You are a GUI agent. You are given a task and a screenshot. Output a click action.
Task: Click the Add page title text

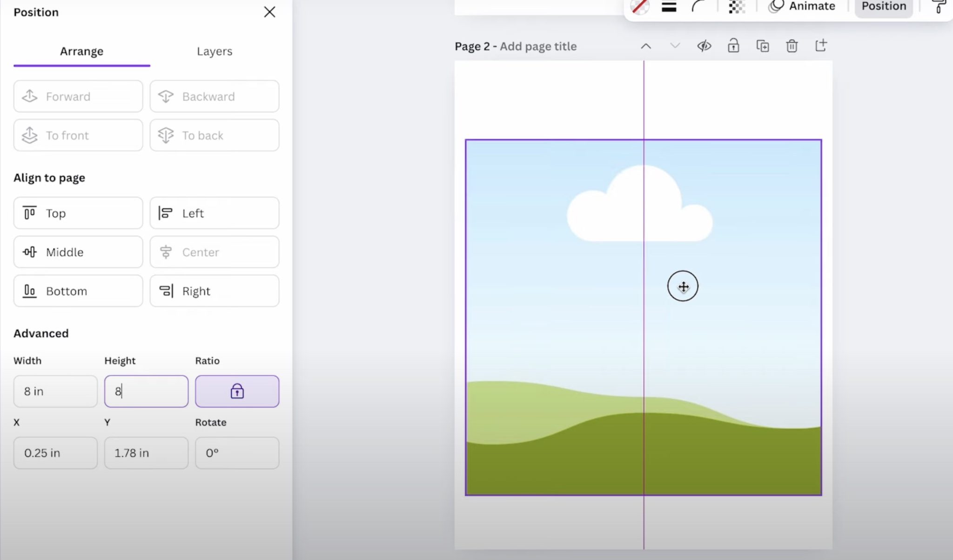pos(538,46)
